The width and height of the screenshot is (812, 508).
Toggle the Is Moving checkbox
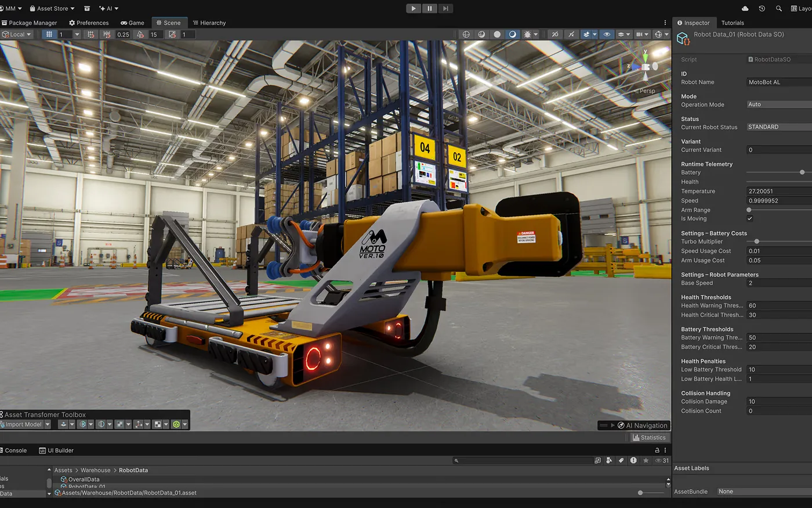point(750,219)
